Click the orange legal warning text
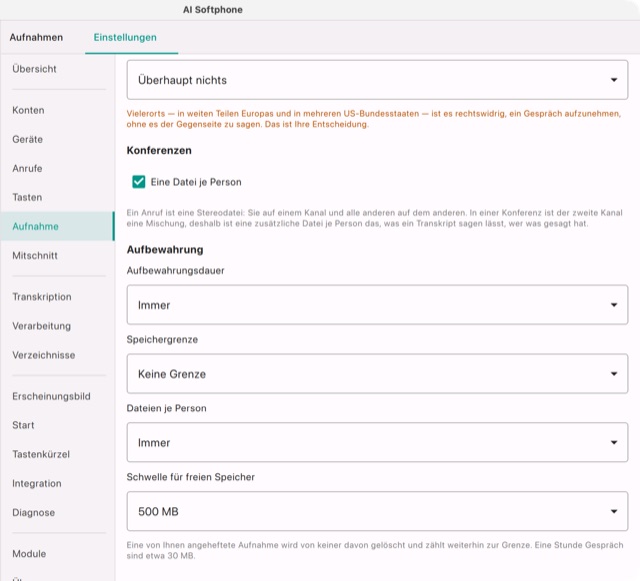Image resolution: width=640 pixels, height=581 pixels. pos(374,119)
